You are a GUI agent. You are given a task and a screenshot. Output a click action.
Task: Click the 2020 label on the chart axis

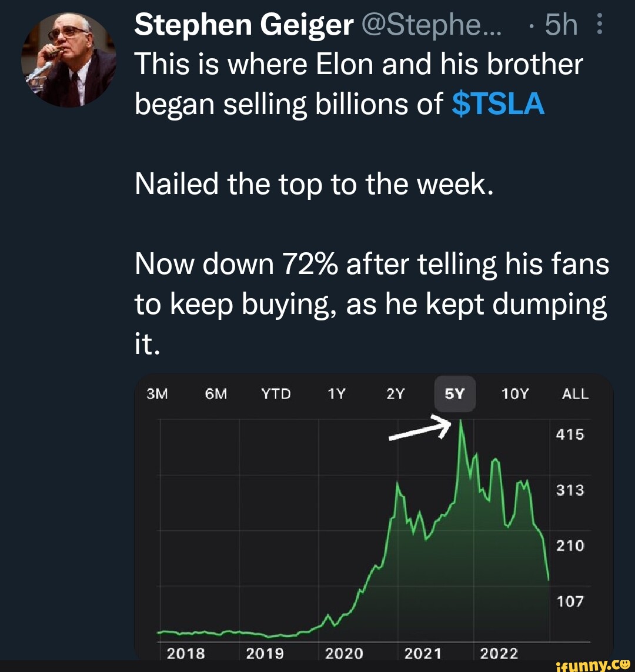[x=344, y=653]
